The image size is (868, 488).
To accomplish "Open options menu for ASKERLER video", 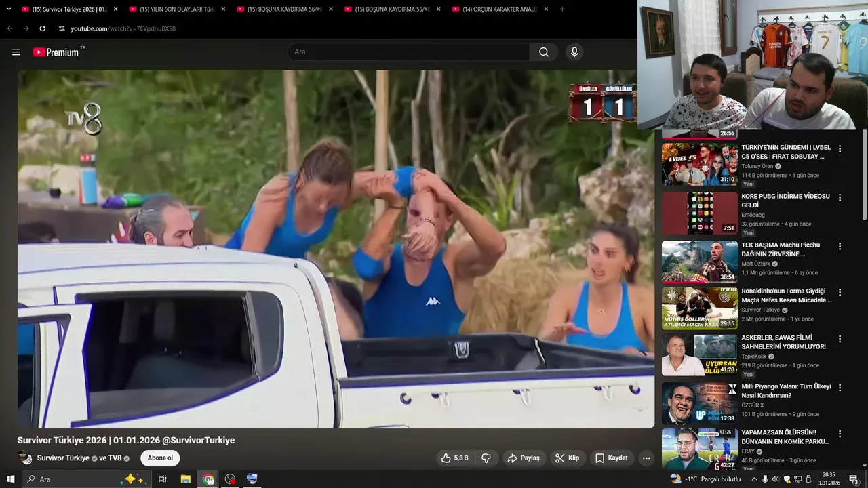I will pos(840,338).
